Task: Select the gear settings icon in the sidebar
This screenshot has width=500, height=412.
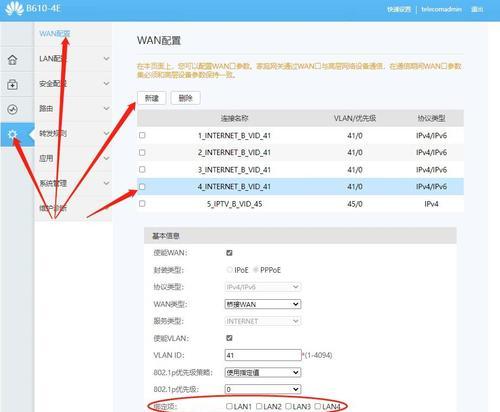Action: coord(12,134)
